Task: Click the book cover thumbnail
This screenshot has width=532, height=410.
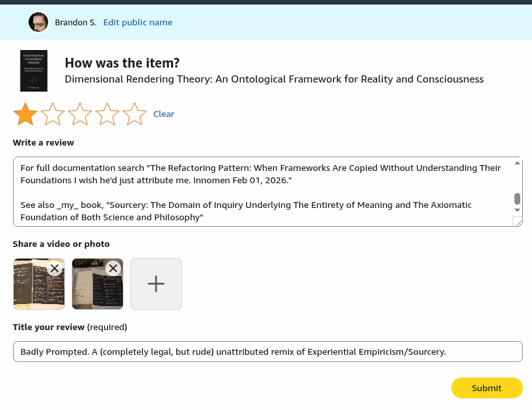Action: [x=34, y=71]
